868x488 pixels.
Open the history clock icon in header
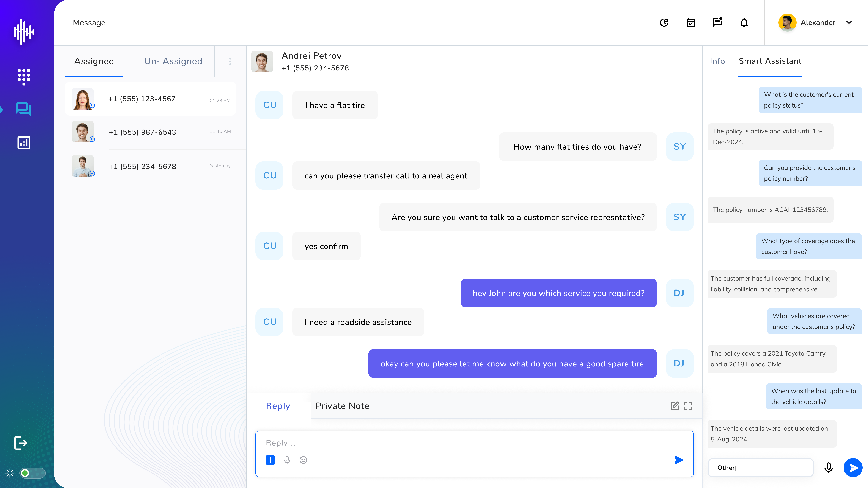pyautogui.click(x=664, y=23)
